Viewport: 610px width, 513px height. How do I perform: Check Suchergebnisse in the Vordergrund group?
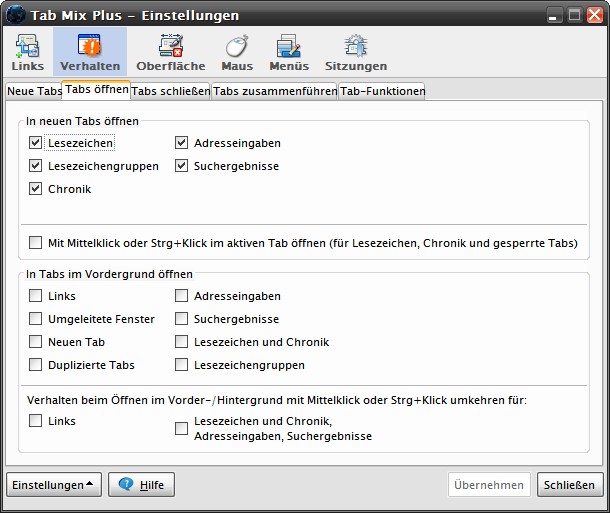[181, 319]
